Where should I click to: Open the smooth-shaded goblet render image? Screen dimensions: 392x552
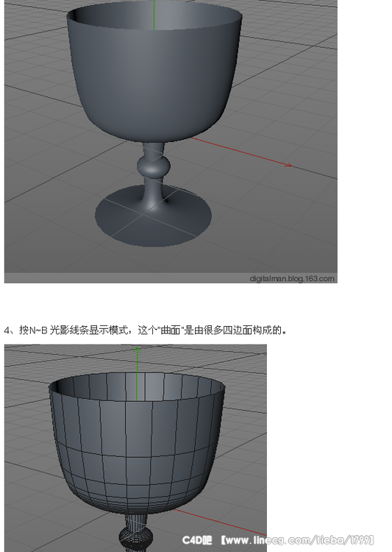(171, 141)
